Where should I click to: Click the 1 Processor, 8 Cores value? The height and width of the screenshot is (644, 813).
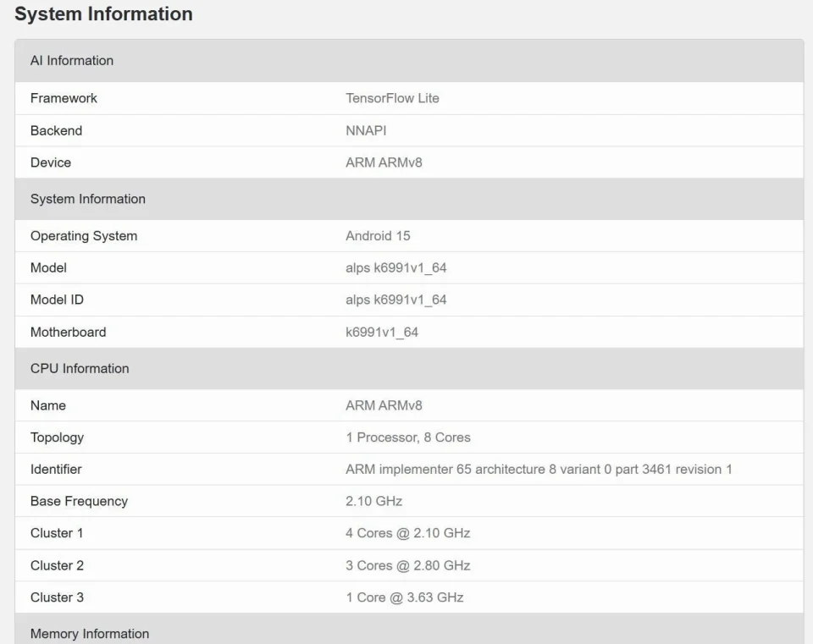407,438
